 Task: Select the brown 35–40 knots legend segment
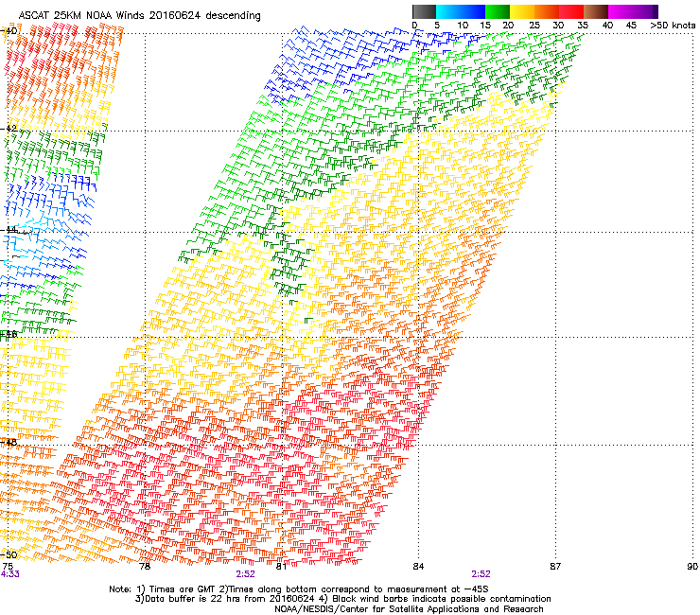(x=596, y=11)
